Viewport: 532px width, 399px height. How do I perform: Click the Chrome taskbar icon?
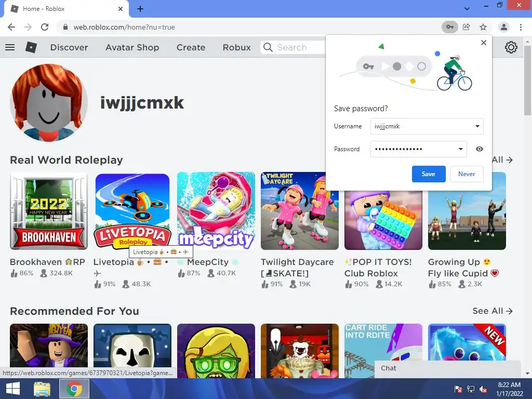(74, 389)
